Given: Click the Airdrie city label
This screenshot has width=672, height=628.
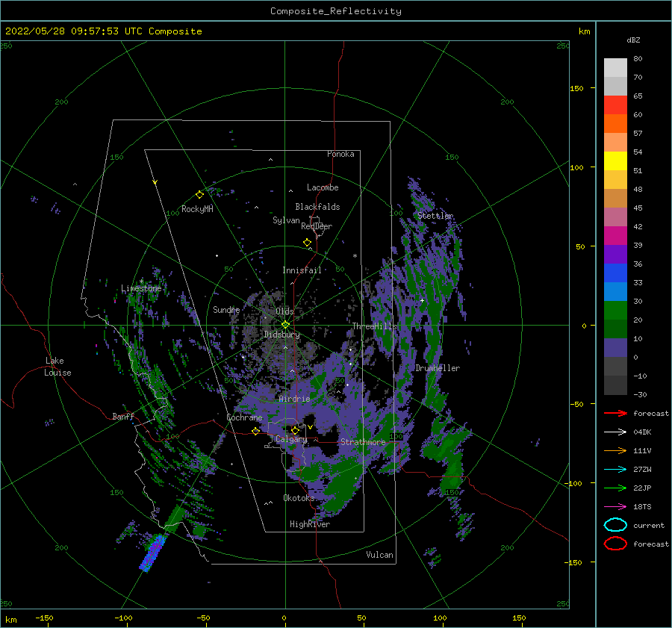Looking at the screenshot, I should (x=294, y=399).
